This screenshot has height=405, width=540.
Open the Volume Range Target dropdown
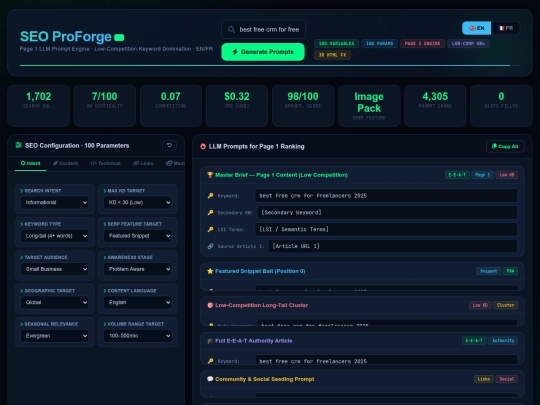click(x=138, y=336)
